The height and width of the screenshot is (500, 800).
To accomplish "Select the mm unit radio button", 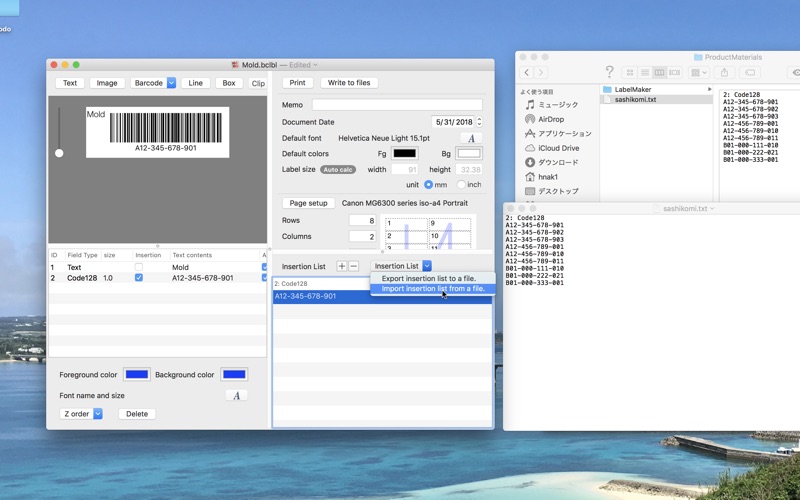I will tap(429, 185).
